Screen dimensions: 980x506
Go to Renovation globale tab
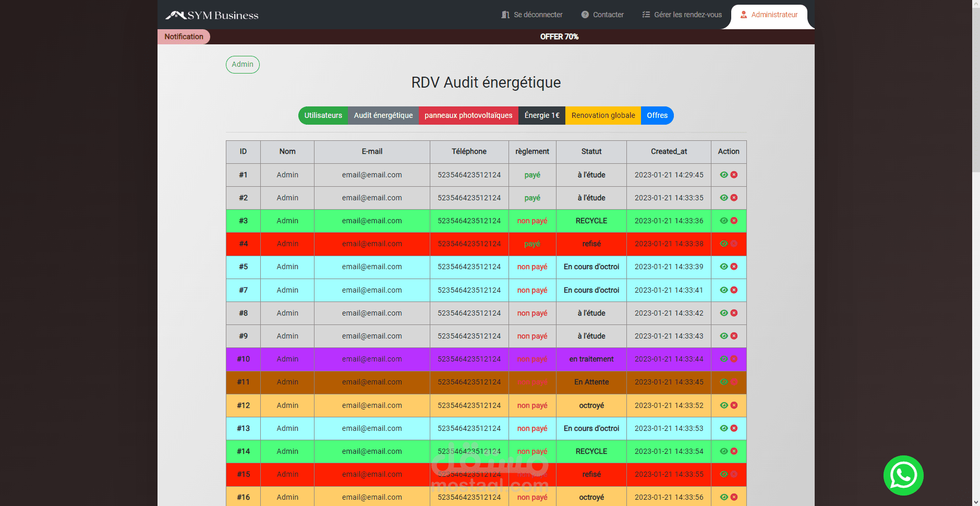[x=603, y=115]
